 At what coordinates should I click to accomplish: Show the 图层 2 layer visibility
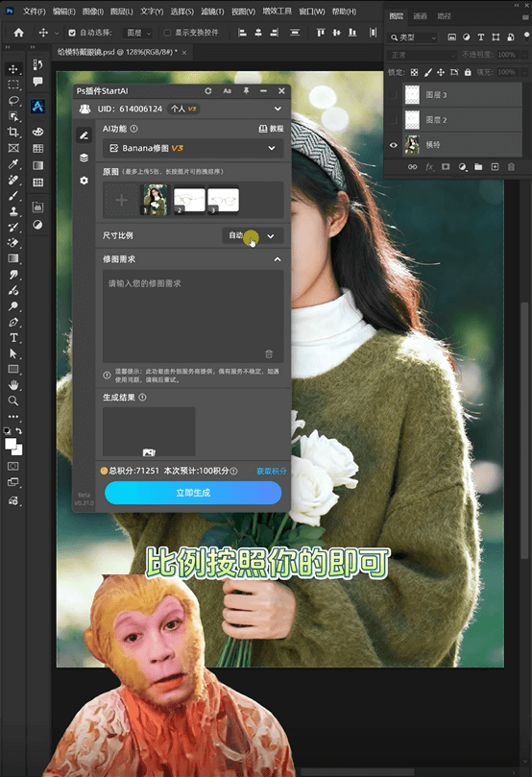(x=394, y=120)
